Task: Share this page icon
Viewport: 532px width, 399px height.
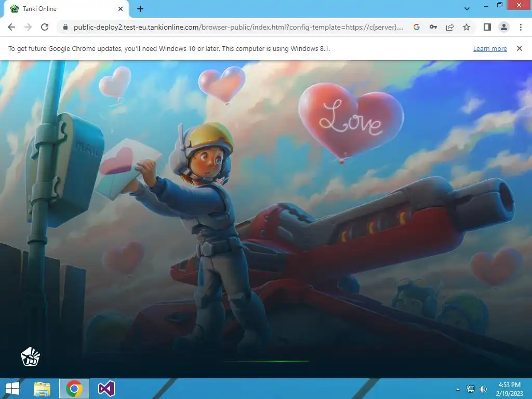Action: 450,27
